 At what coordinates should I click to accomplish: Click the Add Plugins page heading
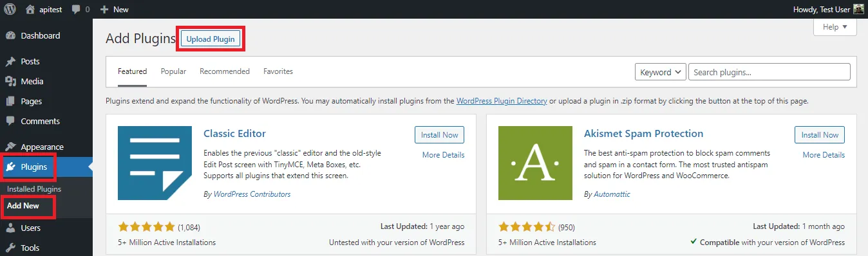[140, 39]
